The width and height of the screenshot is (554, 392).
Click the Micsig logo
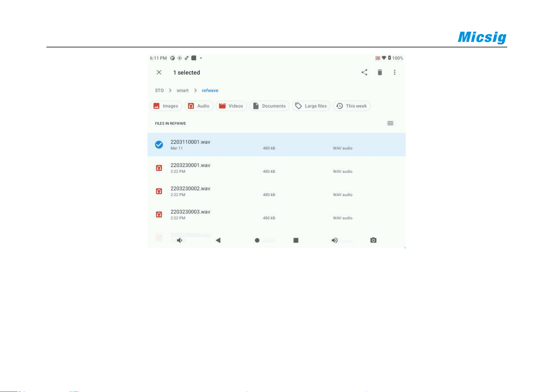click(482, 38)
